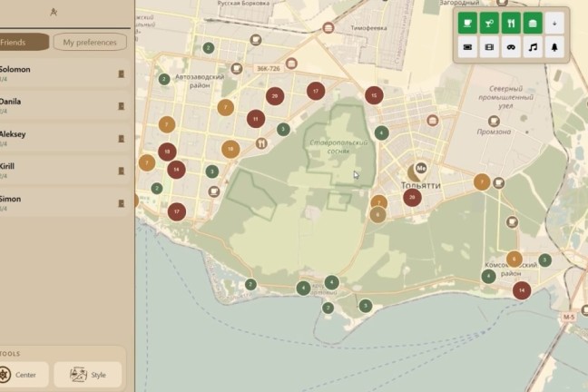Toggle the coffee cup cafe filter
588x392 pixels.
[467, 24]
